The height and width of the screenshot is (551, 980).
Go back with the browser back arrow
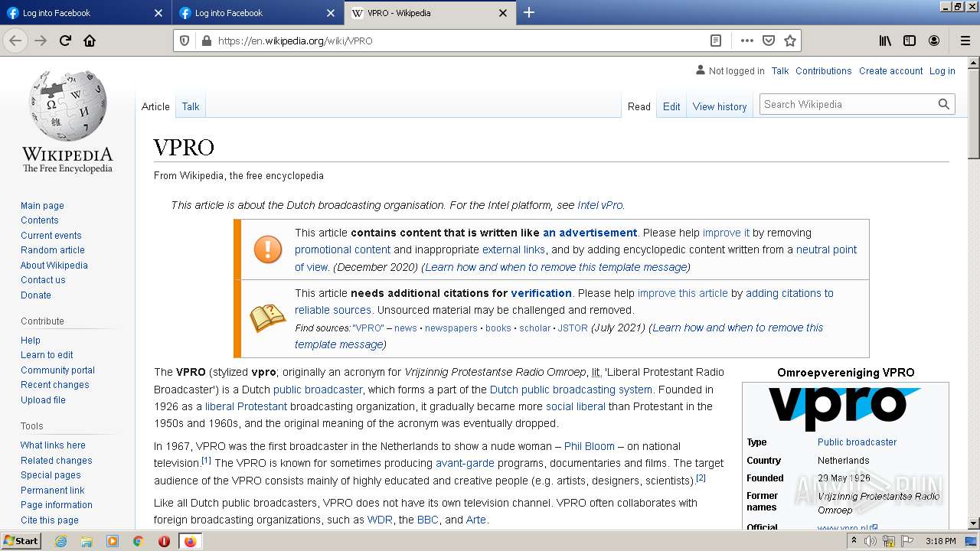(15, 41)
